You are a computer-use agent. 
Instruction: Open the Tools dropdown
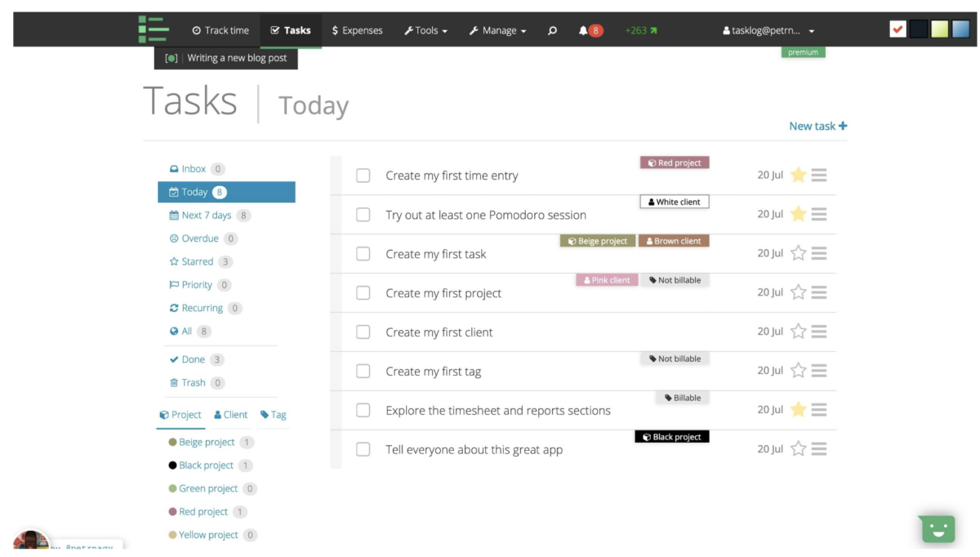[x=425, y=30]
